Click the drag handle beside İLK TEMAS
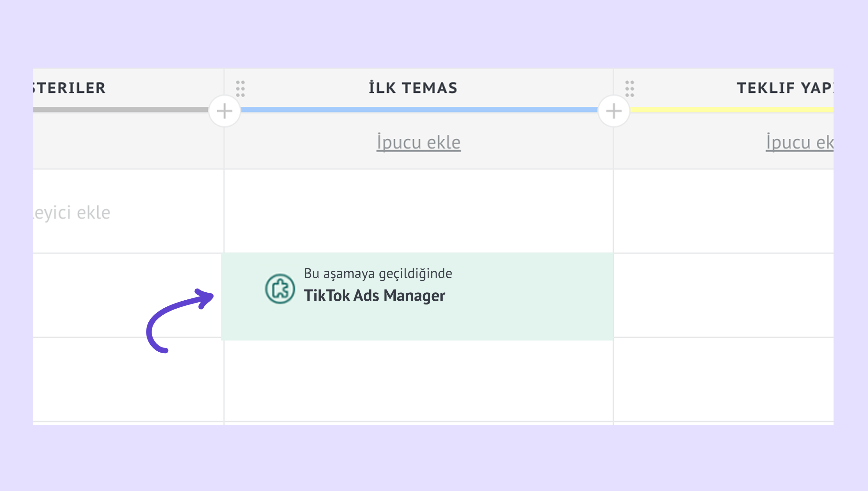The image size is (868, 491). tap(240, 89)
